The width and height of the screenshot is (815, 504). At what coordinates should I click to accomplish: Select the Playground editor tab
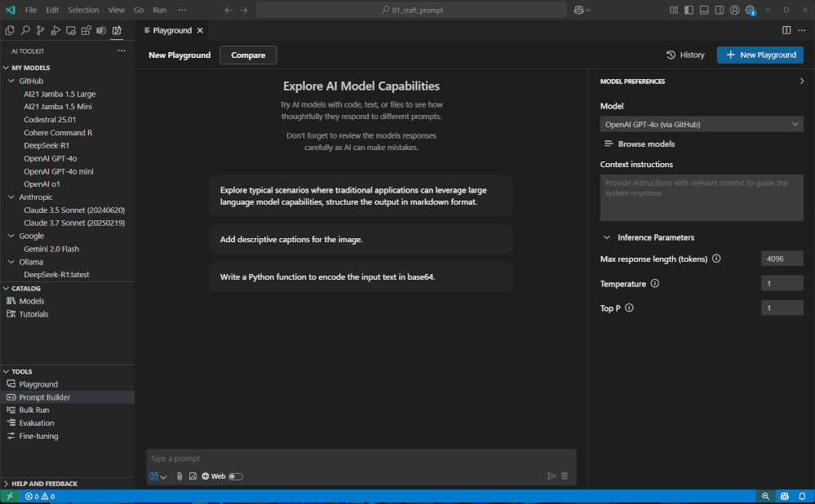point(172,31)
